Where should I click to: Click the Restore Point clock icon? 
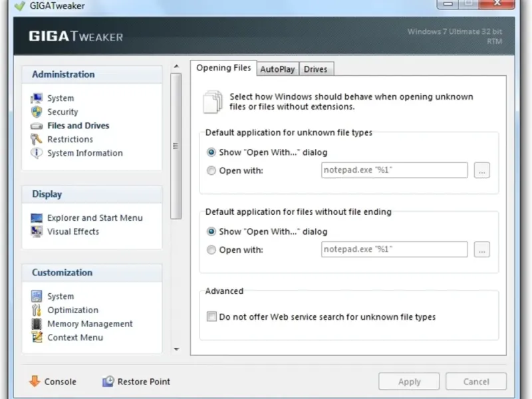pos(108,381)
